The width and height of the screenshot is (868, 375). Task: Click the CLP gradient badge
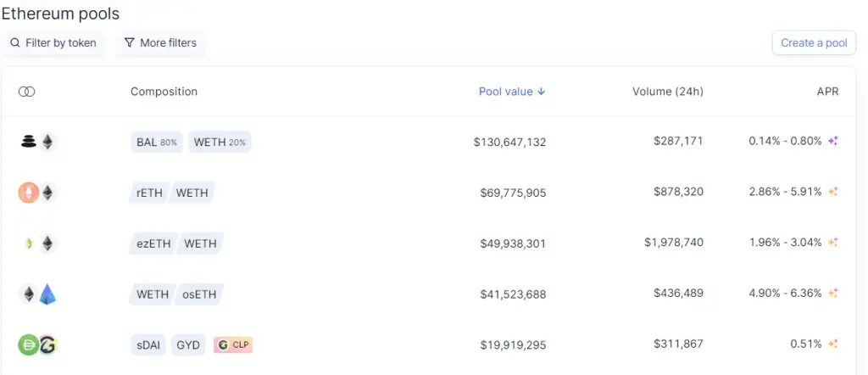tap(234, 345)
